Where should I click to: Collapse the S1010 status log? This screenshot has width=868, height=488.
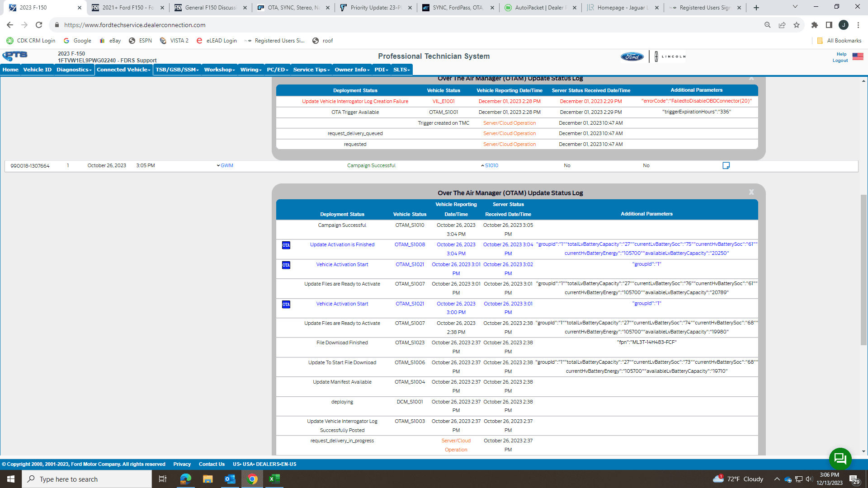(x=490, y=165)
